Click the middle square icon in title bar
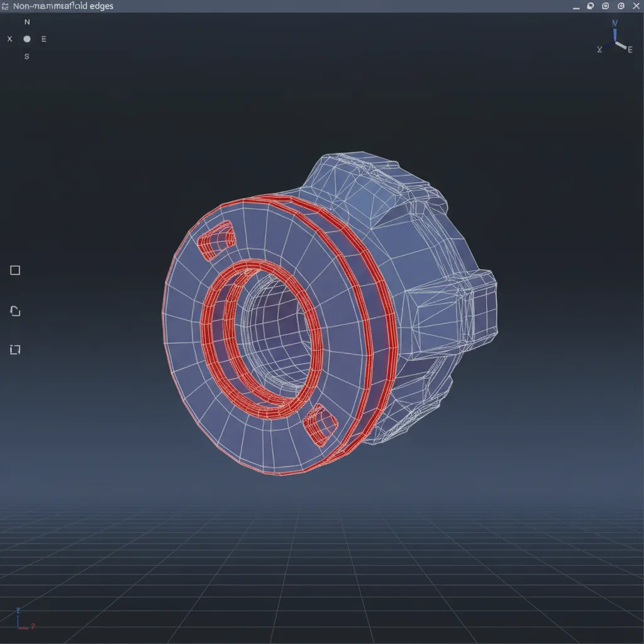644x644 pixels. pos(604,6)
